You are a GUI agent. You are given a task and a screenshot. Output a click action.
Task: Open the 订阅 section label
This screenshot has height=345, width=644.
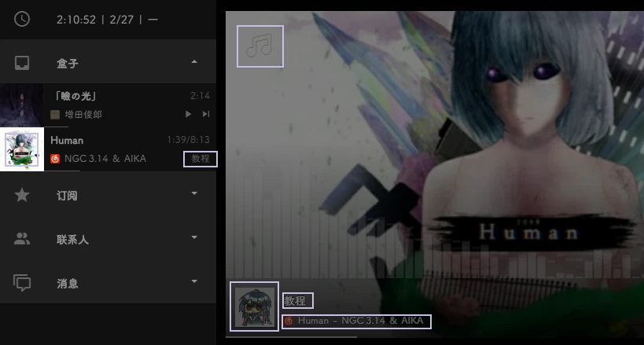67,196
